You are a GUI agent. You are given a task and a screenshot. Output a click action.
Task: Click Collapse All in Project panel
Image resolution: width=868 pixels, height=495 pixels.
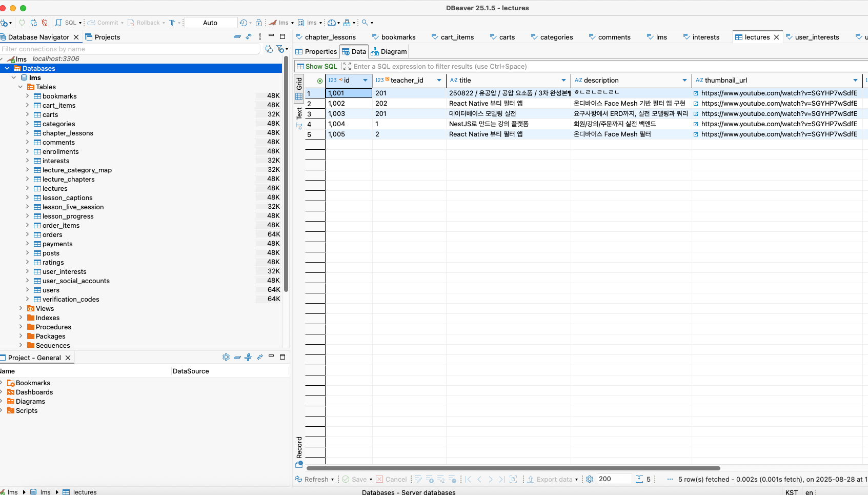(x=237, y=357)
